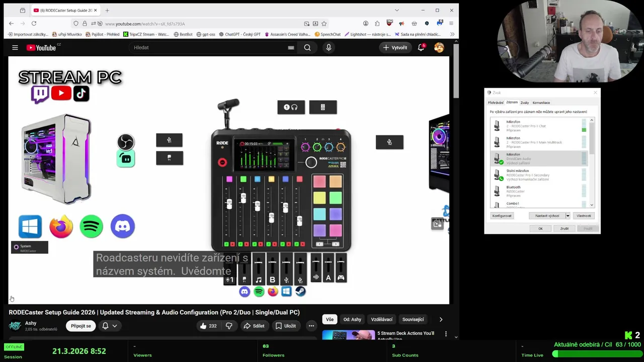Click Konfigurovat button in Zvuk dialog
The image size is (644, 362).
pos(502,216)
